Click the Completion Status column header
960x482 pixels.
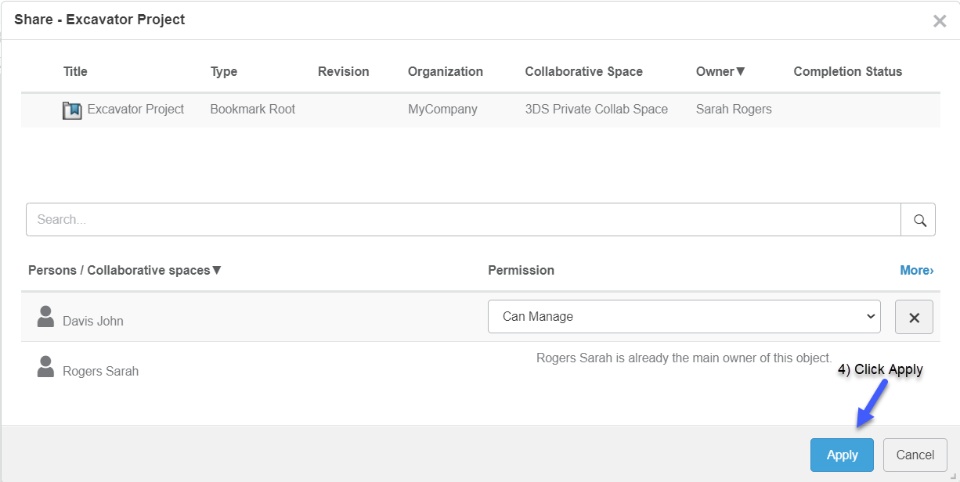coord(847,72)
